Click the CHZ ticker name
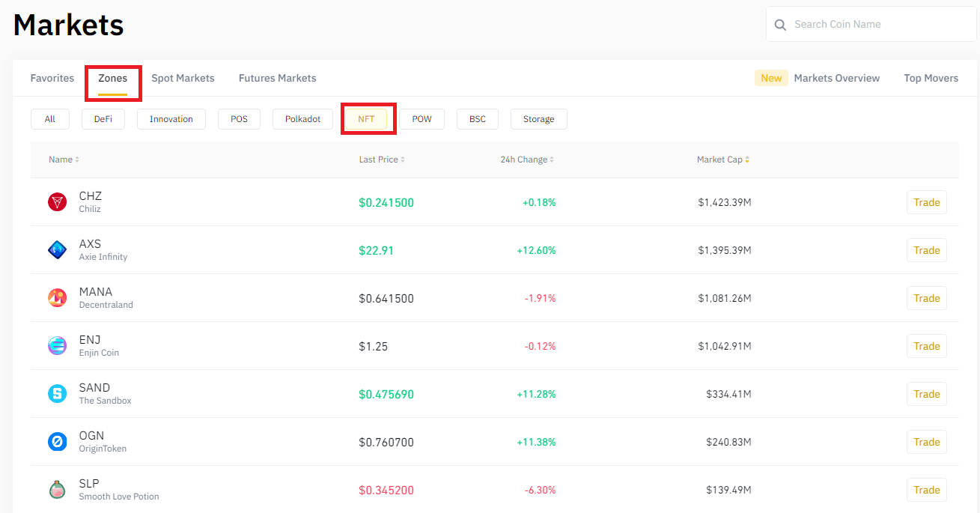This screenshot has height=513, width=980. click(91, 196)
